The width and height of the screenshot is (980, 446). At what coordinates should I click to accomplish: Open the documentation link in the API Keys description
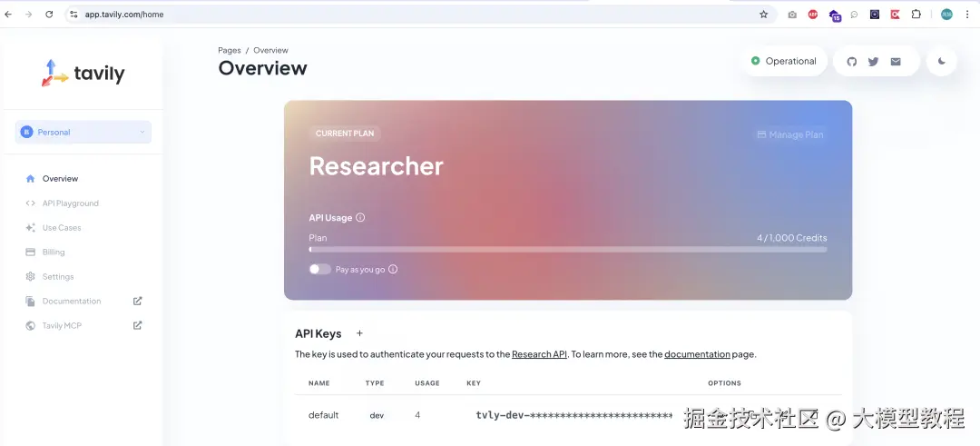coord(697,354)
